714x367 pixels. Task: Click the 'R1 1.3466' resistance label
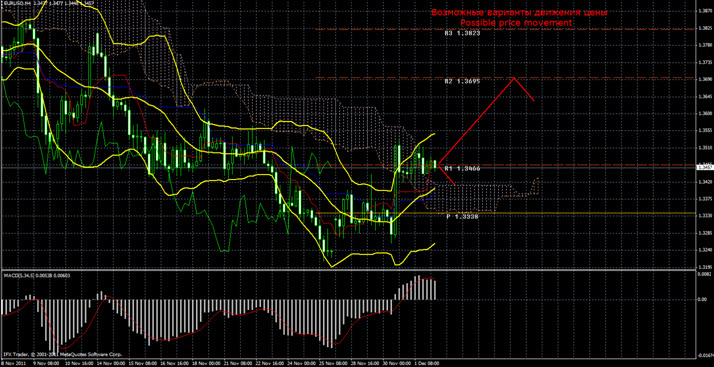463,168
